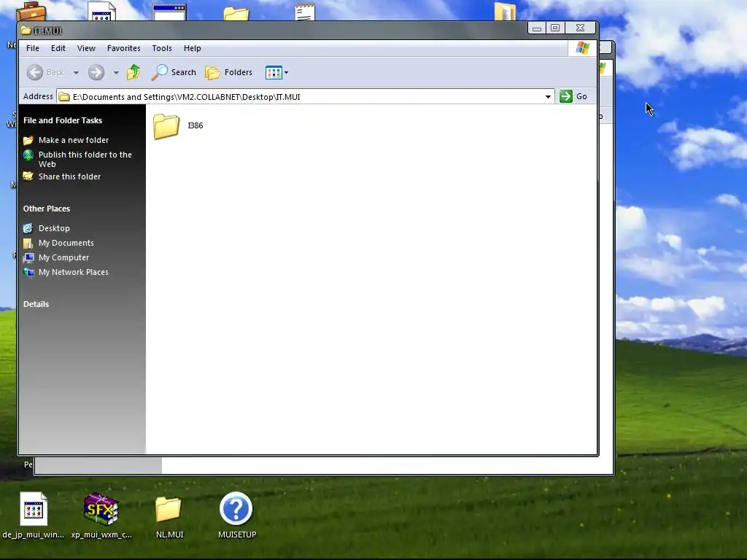
Task: Click the My Documents sidebar icon
Action: coord(28,243)
